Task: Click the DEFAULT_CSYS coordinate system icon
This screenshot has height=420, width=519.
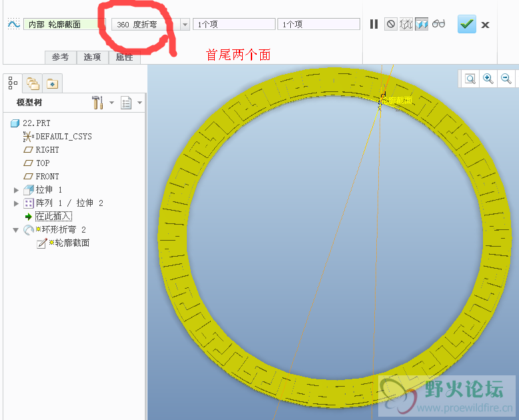Action: pos(29,136)
